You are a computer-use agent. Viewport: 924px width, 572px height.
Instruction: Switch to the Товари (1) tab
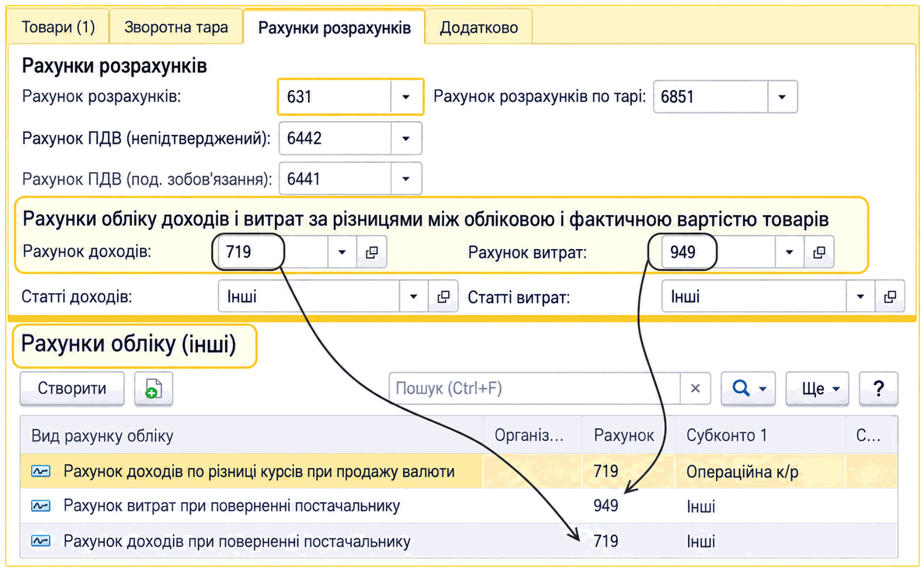(x=57, y=27)
